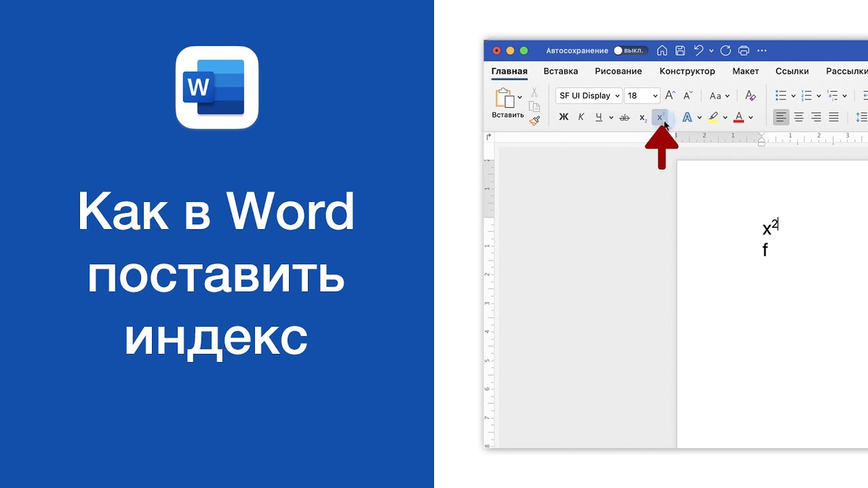Open the multilevel list dropdown arrow
The width and height of the screenshot is (868, 488).
coord(845,96)
